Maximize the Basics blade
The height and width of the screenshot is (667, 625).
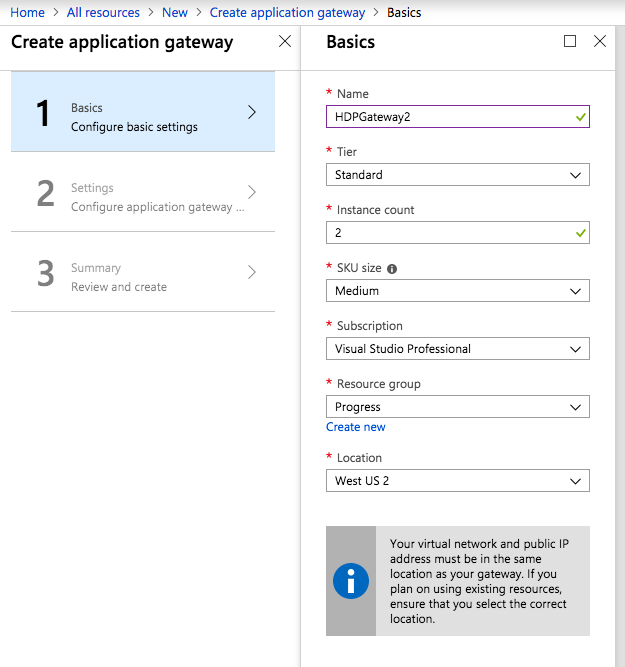point(570,41)
